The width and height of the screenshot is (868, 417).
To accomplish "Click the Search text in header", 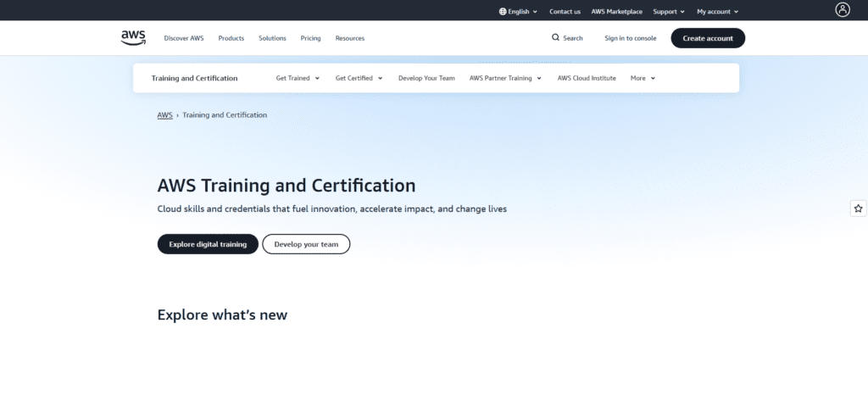I will (x=573, y=38).
